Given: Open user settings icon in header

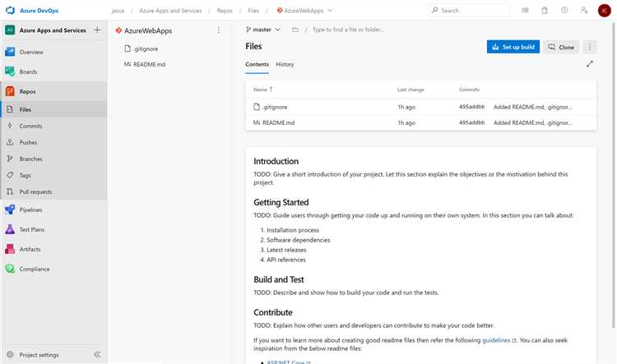Looking at the screenshot, I should point(584,10).
